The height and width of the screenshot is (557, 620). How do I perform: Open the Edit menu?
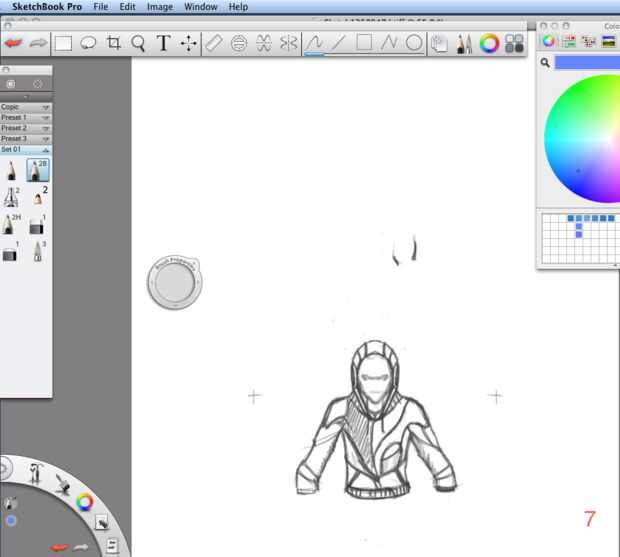coord(127,7)
